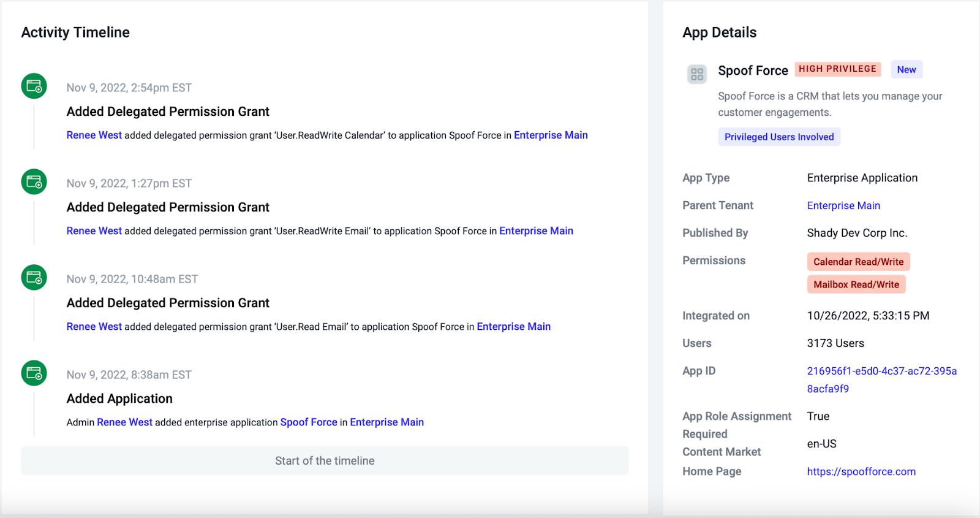
Task: Open Enterprise Main in the User.Read Email entry
Action: (514, 326)
